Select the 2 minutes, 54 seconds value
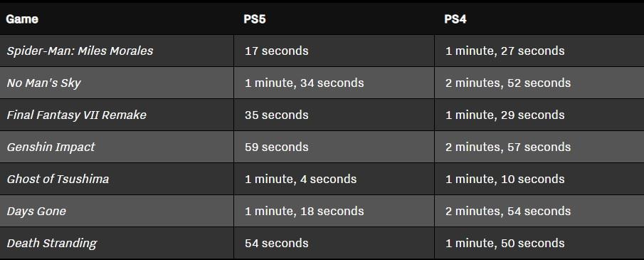 [508, 212]
